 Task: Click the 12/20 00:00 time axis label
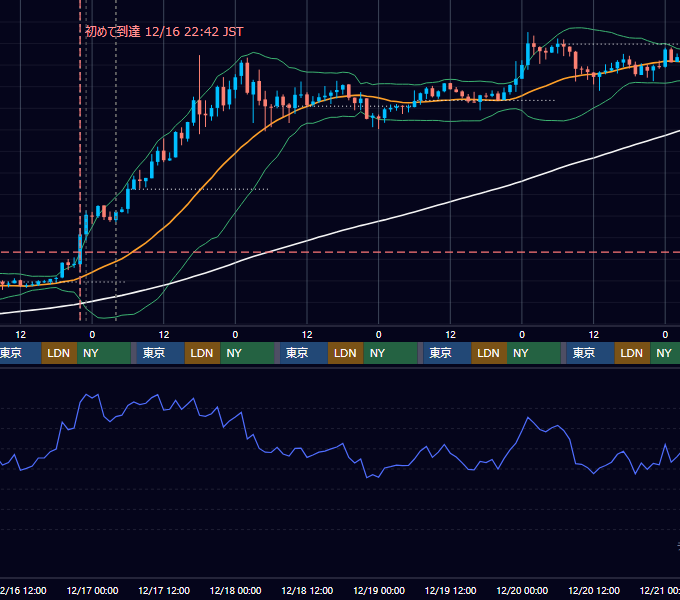pos(522,590)
